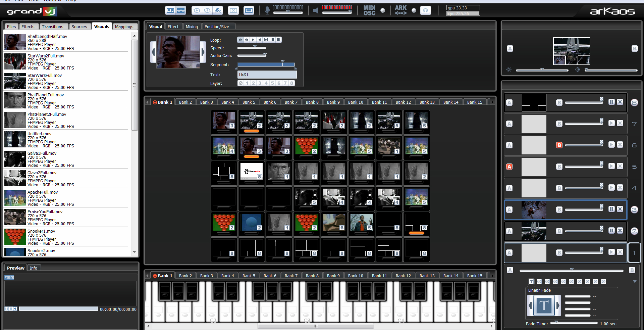Viewport: 644px width, 330px height.
Task: Pause layer 3 playback
Action: pos(611,209)
